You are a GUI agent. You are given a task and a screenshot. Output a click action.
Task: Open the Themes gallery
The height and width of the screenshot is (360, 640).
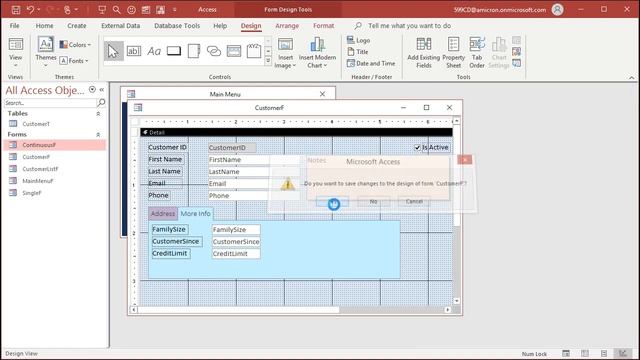(46, 52)
